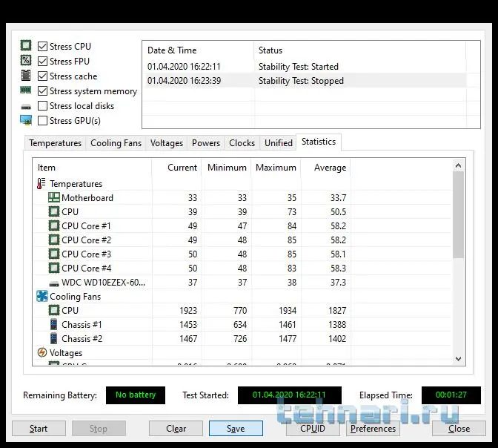Click the Stress cache chip icon
This screenshot has height=448, width=498.
point(26,76)
